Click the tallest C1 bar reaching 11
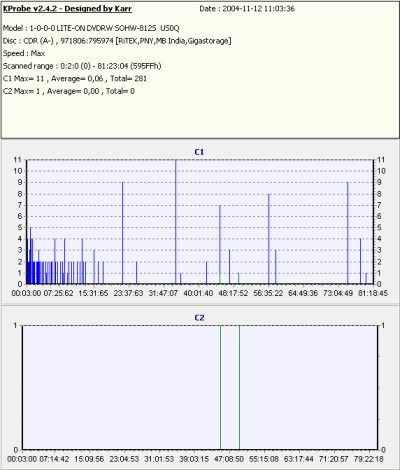 [x=176, y=222]
